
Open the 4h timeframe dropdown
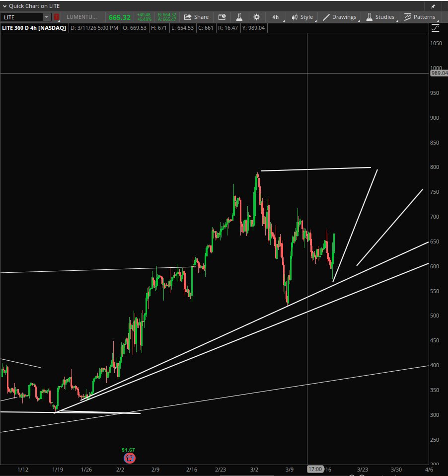click(275, 16)
